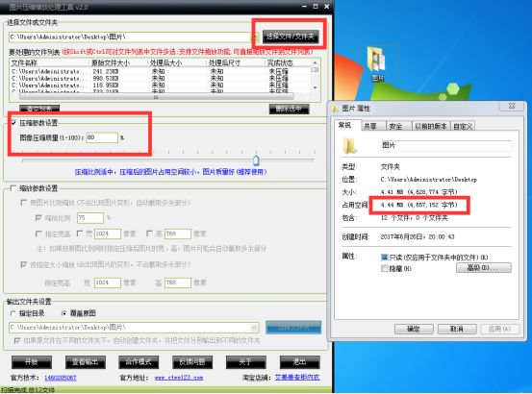Switch to the 共享 tab
Screen dimensions: 532x394
pos(370,126)
